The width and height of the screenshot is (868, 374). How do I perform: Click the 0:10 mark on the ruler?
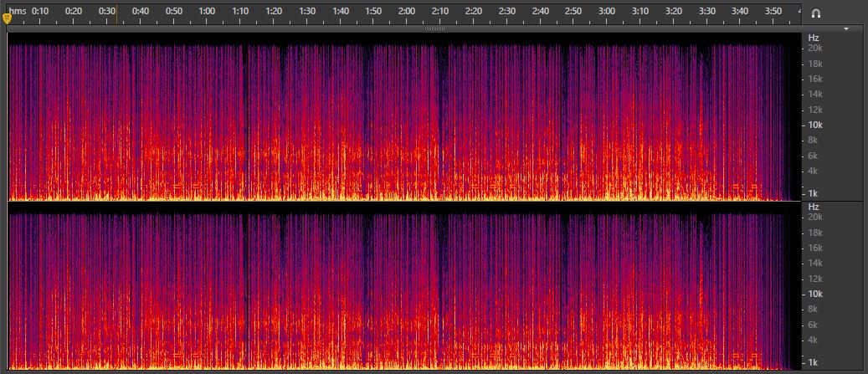coord(40,11)
